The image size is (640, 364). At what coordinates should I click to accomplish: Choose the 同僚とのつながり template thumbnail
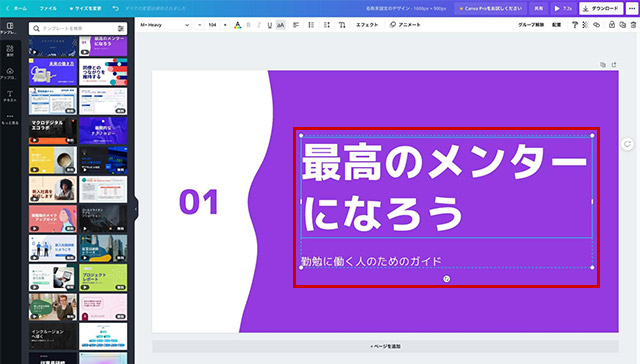tap(103, 72)
